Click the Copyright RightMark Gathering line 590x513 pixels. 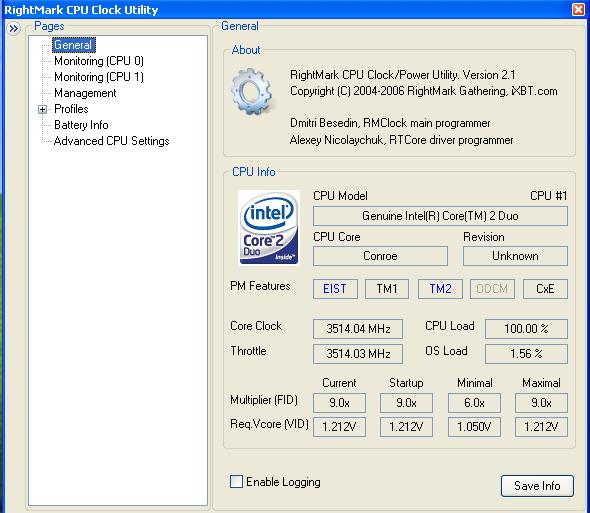tap(424, 91)
